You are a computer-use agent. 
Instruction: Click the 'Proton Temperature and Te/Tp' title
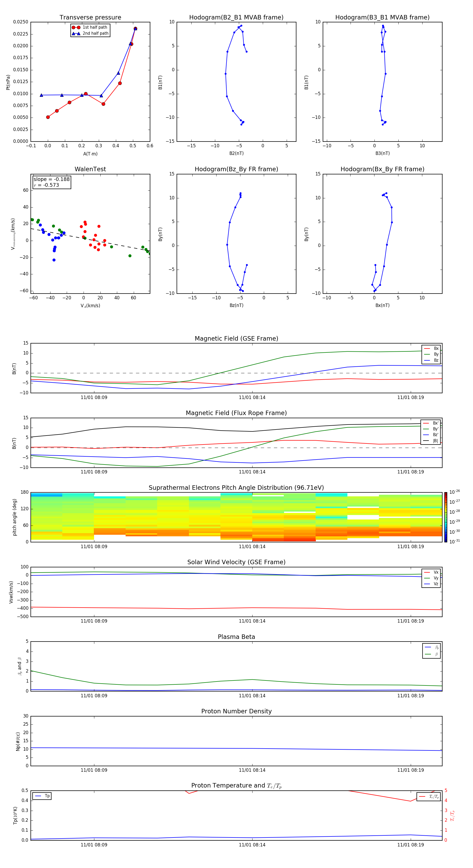click(236, 786)
